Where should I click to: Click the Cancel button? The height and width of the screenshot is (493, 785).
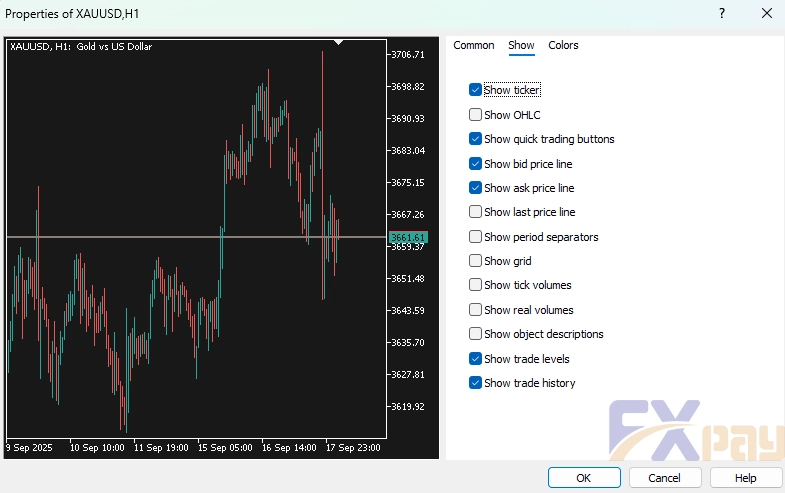(x=665, y=478)
